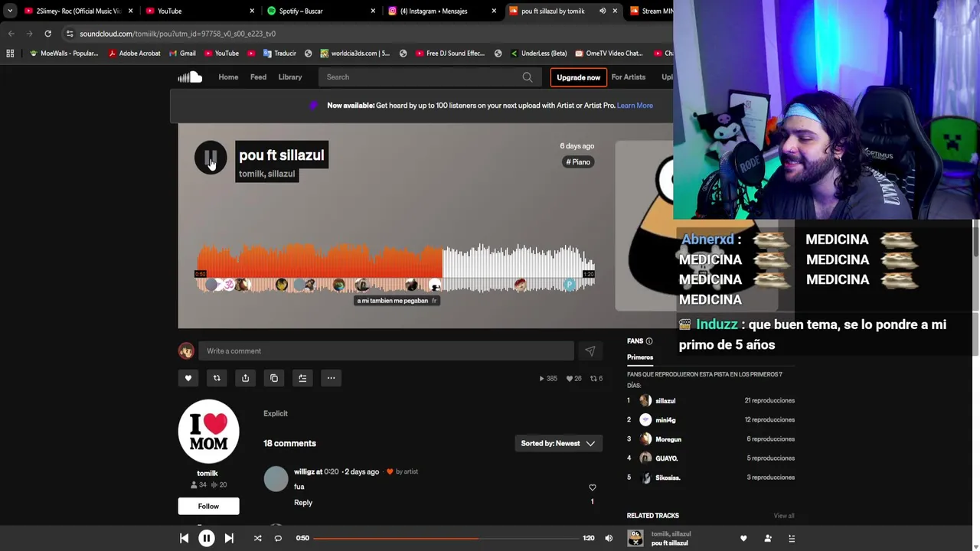
Task: Open the tab search dropdown arrow
Action: (9, 11)
